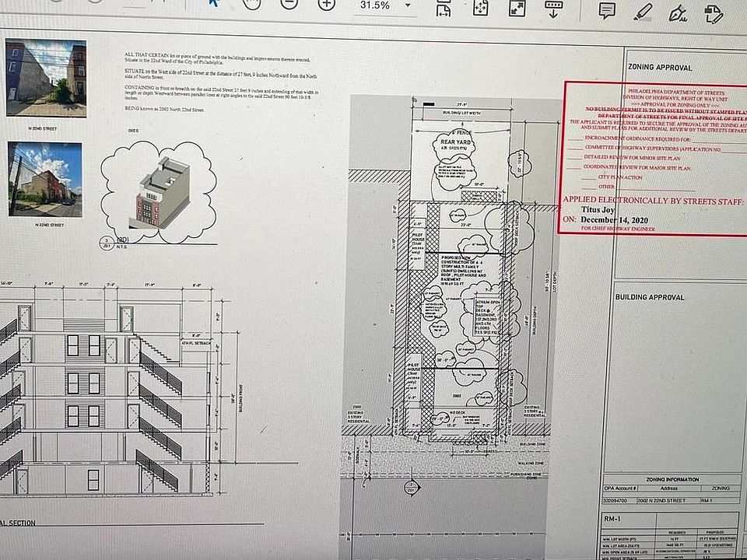Click the ZONING APPROVAL heading
The image size is (747, 560).
point(660,67)
